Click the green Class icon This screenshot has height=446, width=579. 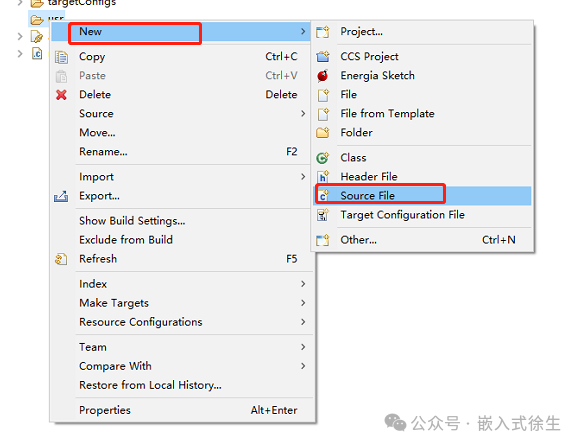pos(323,158)
